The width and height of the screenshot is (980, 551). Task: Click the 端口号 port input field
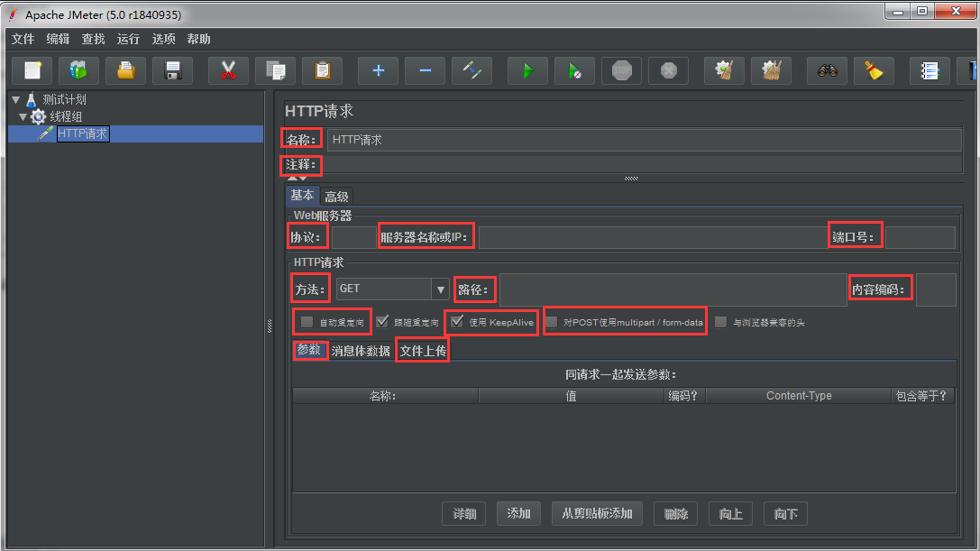(x=920, y=238)
